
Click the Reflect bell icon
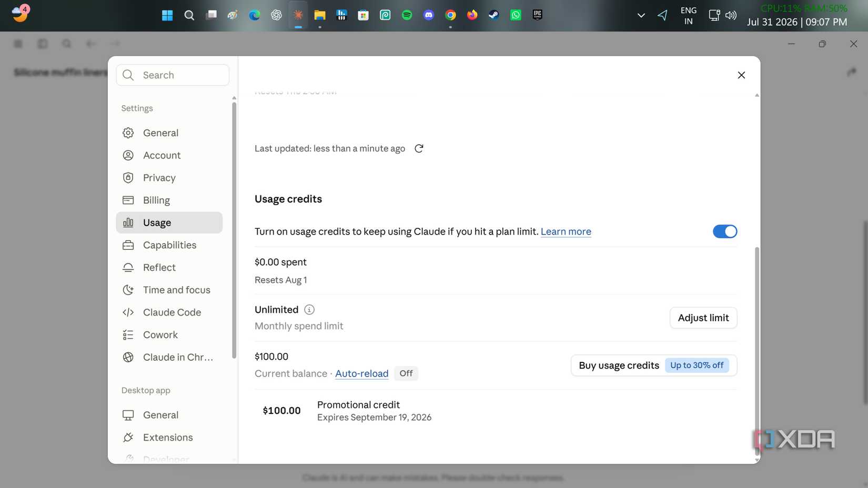[x=128, y=268]
